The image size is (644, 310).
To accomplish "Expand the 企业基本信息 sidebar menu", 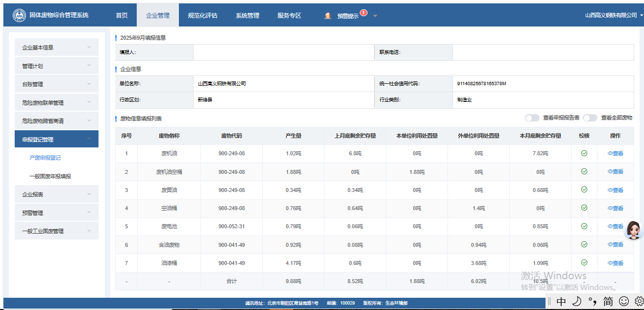I will coord(56,48).
